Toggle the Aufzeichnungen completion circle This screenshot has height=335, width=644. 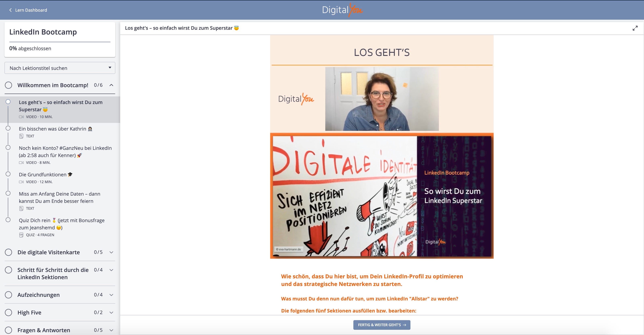(x=8, y=295)
